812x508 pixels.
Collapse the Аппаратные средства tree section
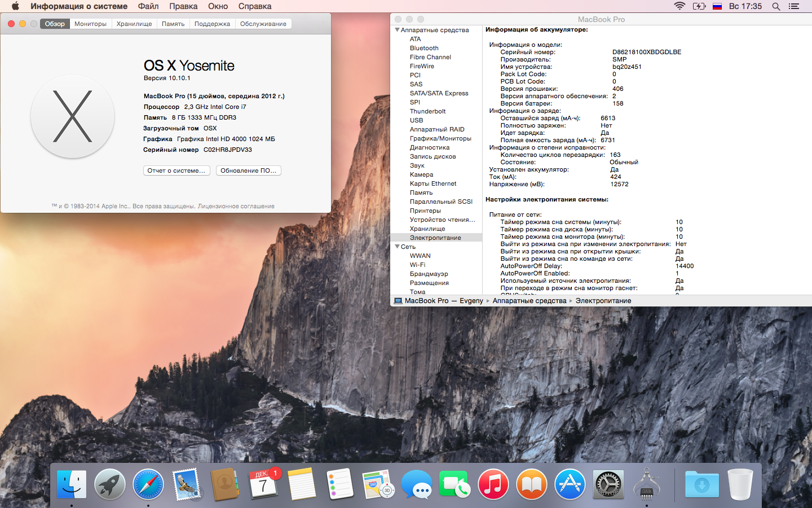[x=397, y=30]
